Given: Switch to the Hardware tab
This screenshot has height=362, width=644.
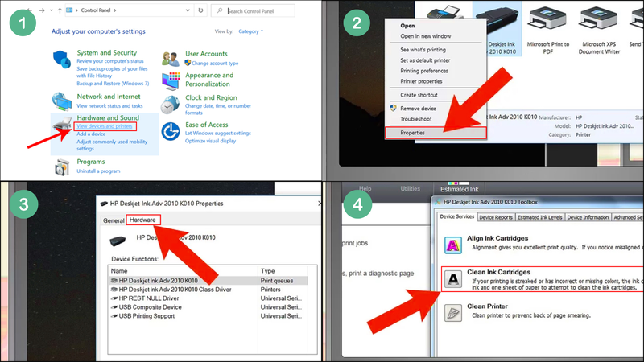Looking at the screenshot, I should tap(142, 220).
